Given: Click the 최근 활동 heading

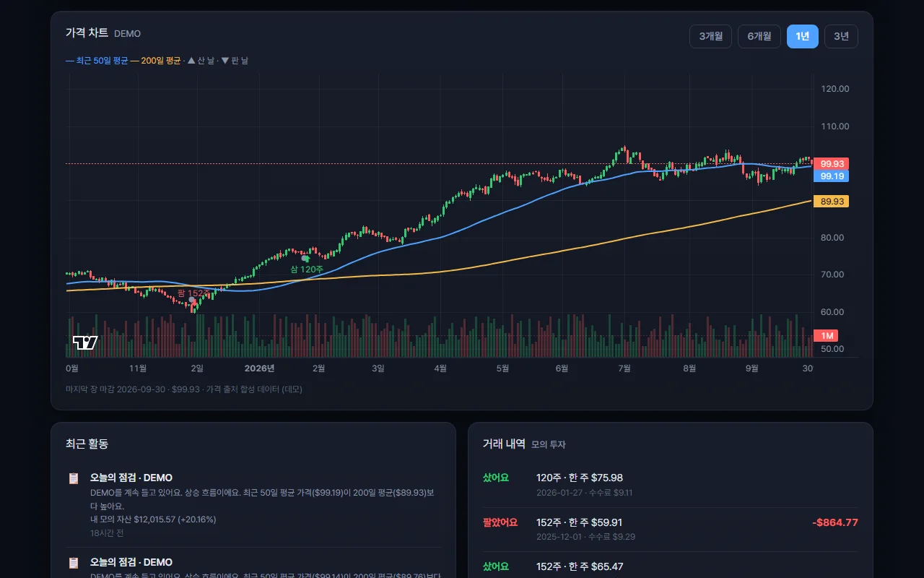Looking at the screenshot, I should [x=87, y=444].
